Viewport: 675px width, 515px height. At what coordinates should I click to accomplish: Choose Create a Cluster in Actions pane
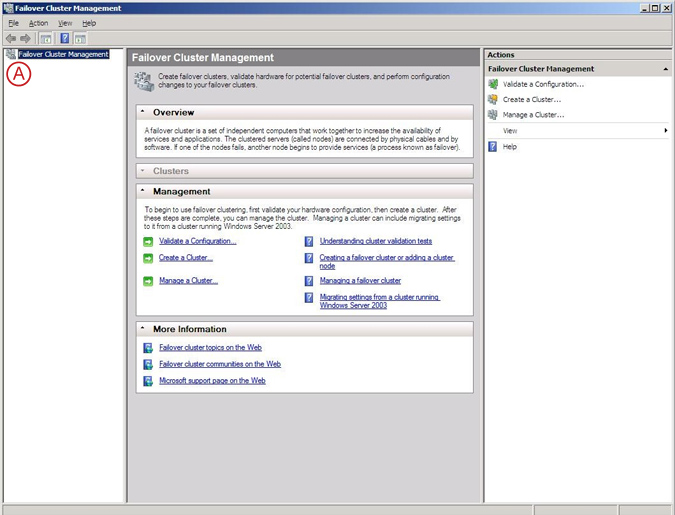(x=532, y=99)
